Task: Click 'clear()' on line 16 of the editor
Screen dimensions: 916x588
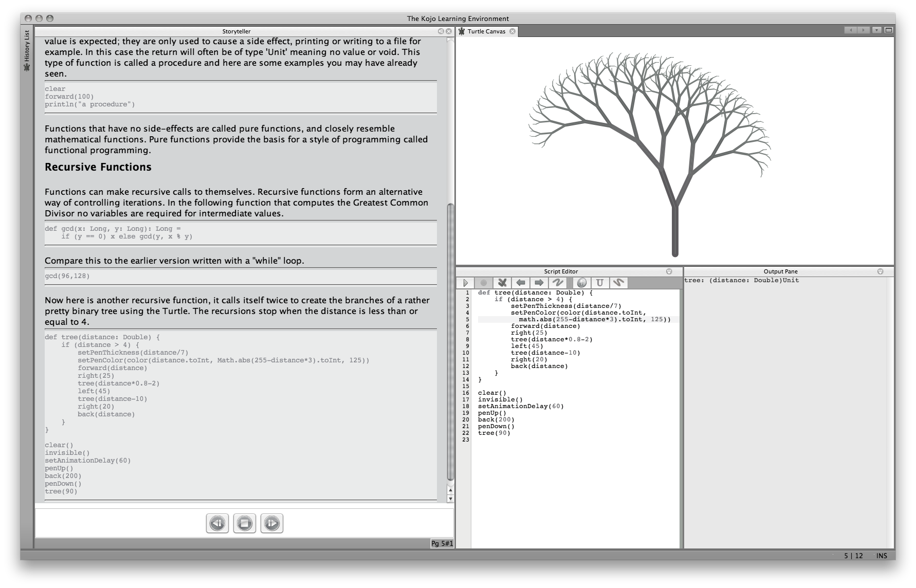Action: coord(492,393)
